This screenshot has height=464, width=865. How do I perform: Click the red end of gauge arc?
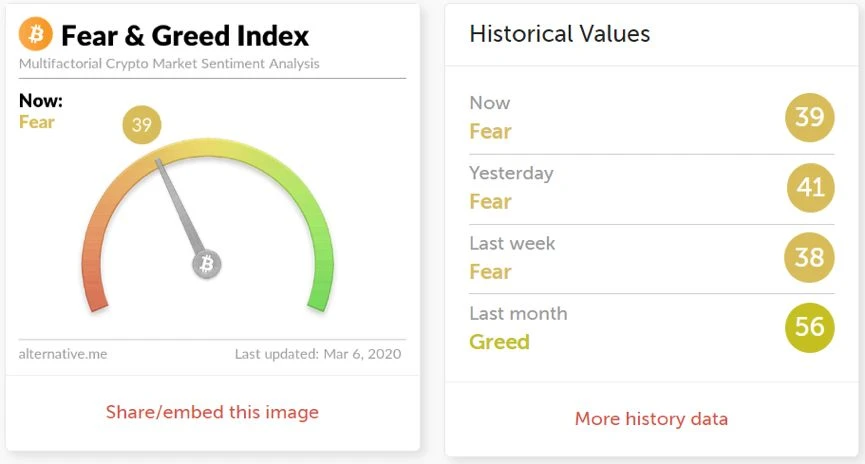(97, 299)
